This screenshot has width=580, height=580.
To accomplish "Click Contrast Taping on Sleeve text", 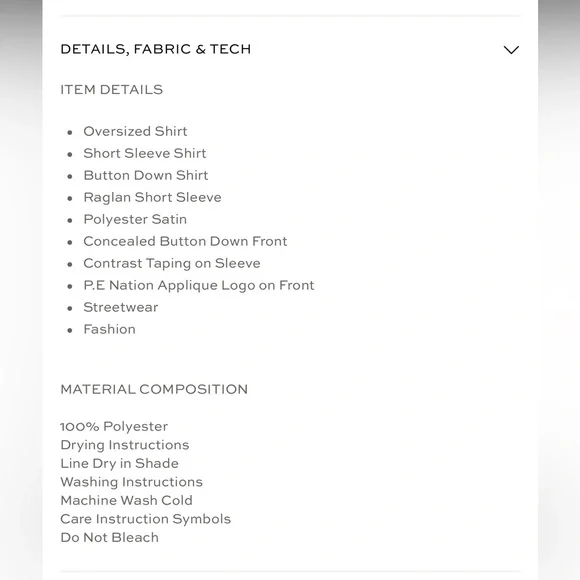I will click(x=172, y=263).
